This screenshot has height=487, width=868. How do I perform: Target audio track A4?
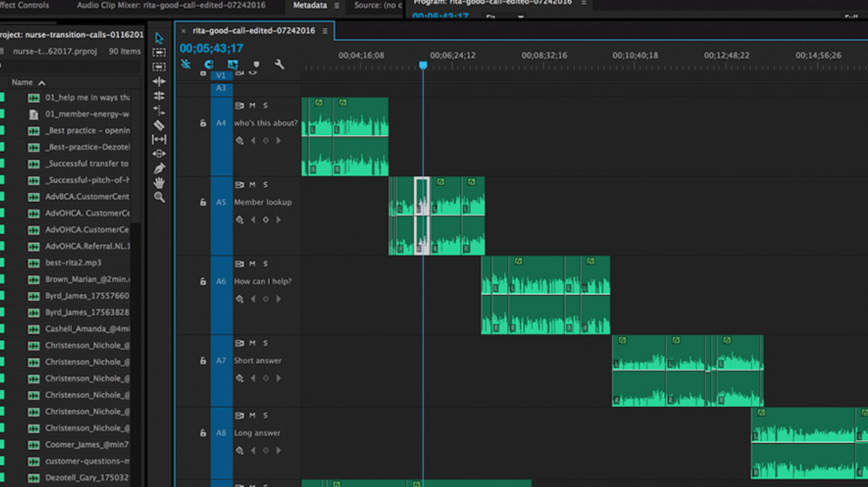point(221,123)
